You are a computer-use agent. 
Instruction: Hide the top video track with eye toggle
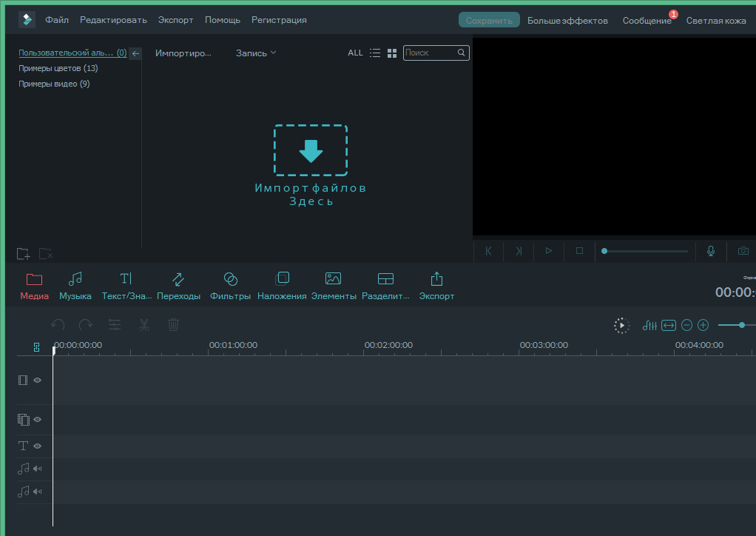coord(37,380)
